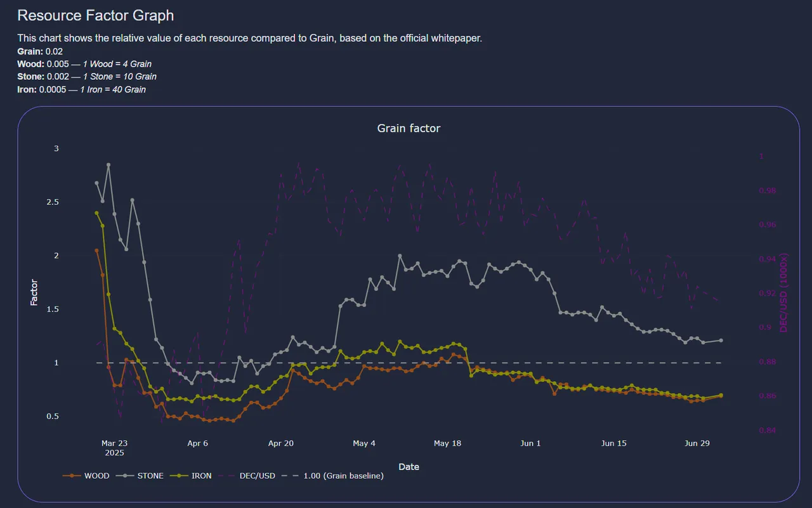Click the highest STONE data point near 2.85
Image resolution: width=812 pixels, height=508 pixels.
point(108,165)
